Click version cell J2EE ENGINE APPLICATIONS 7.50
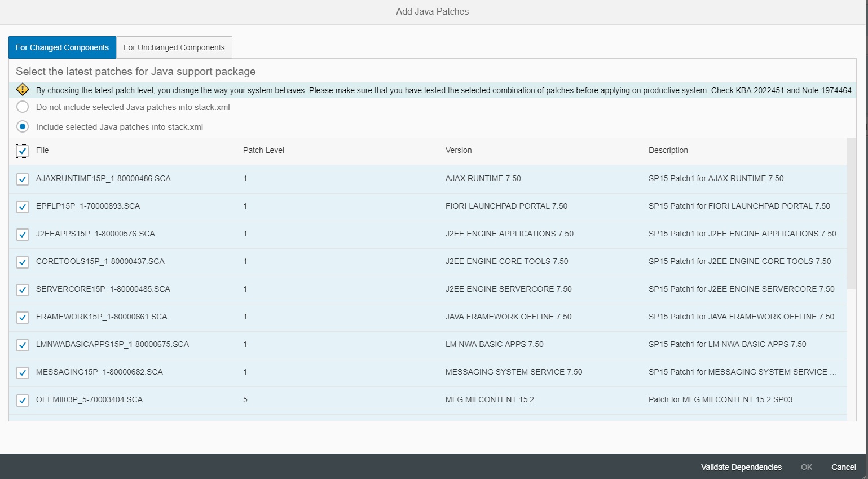This screenshot has height=479, width=868. (x=509, y=234)
